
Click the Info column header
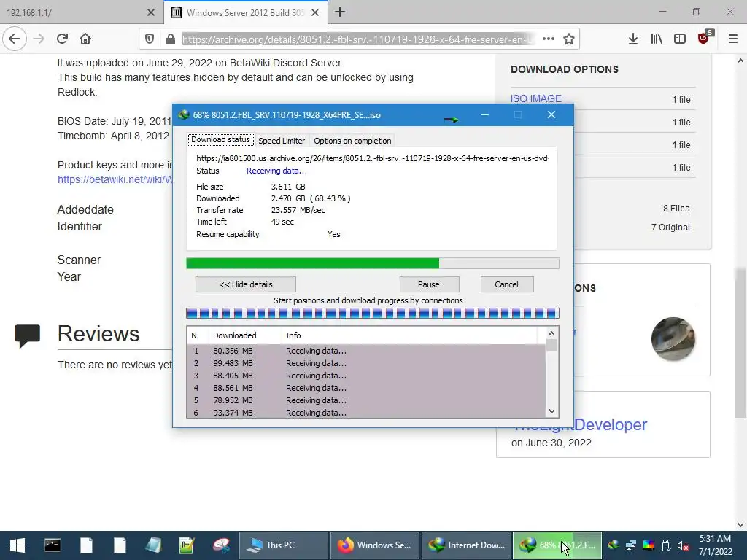click(409, 335)
